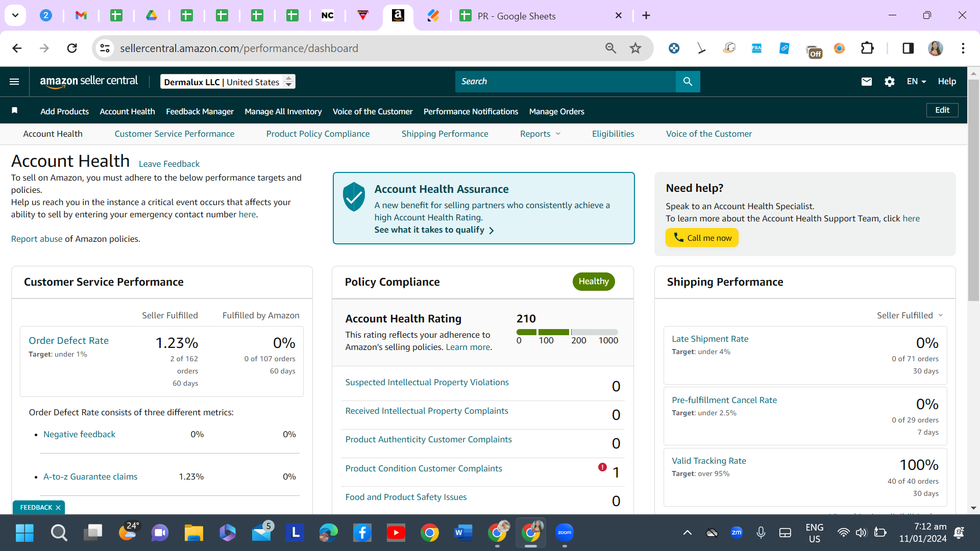Screen dimensions: 980x551
Task: Click the Windows Start button
Action: pos(24,533)
